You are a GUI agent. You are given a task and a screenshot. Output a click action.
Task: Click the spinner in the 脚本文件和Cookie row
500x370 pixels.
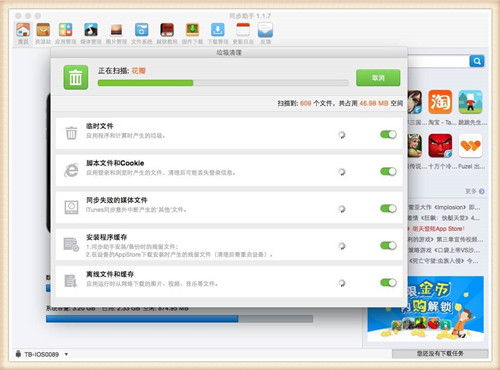pos(342,172)
